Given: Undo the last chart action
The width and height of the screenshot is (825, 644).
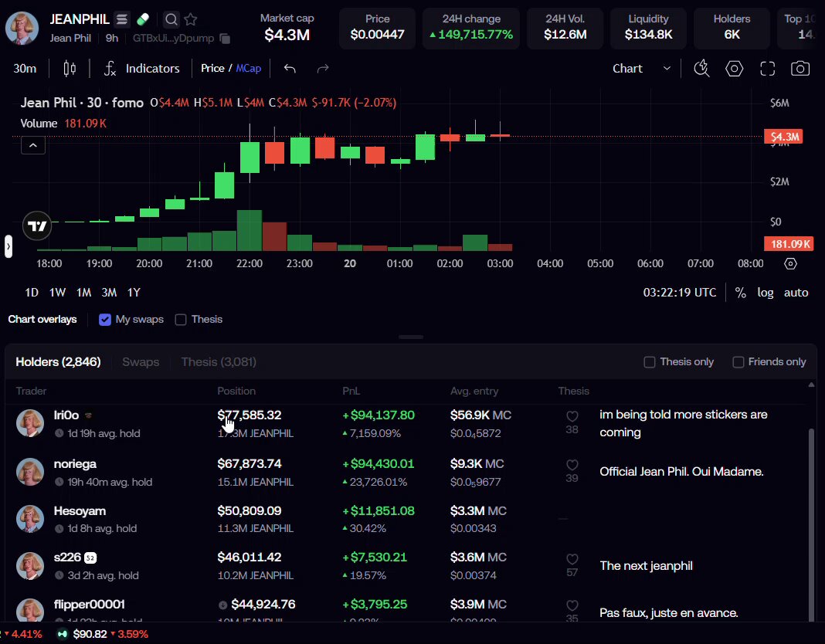Looking at the screenshot, I should coord(290,69).
